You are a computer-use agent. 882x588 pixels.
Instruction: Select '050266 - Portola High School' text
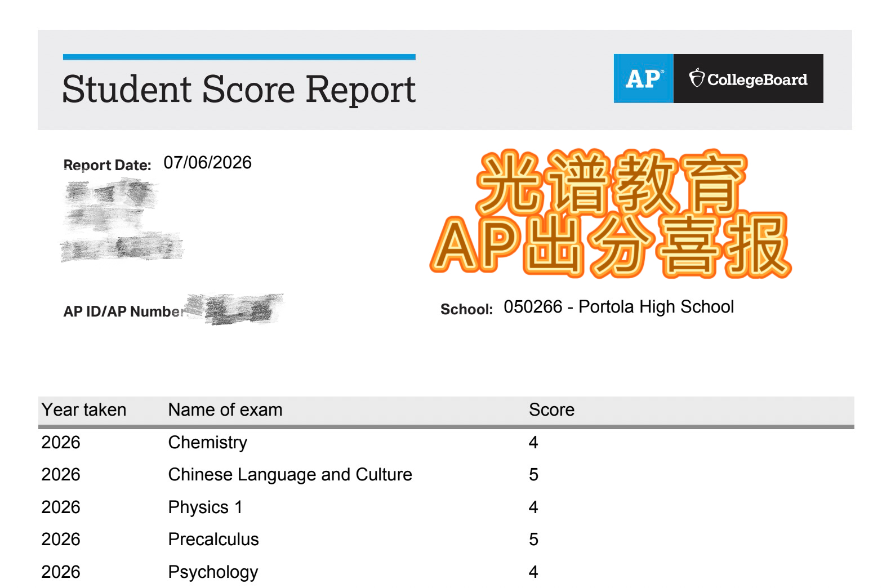click(618, 307)
